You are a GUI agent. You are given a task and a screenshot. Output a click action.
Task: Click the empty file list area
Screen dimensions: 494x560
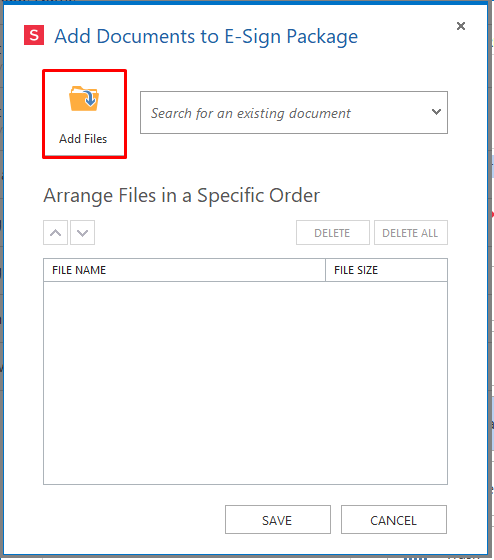[x=245, y=383]
